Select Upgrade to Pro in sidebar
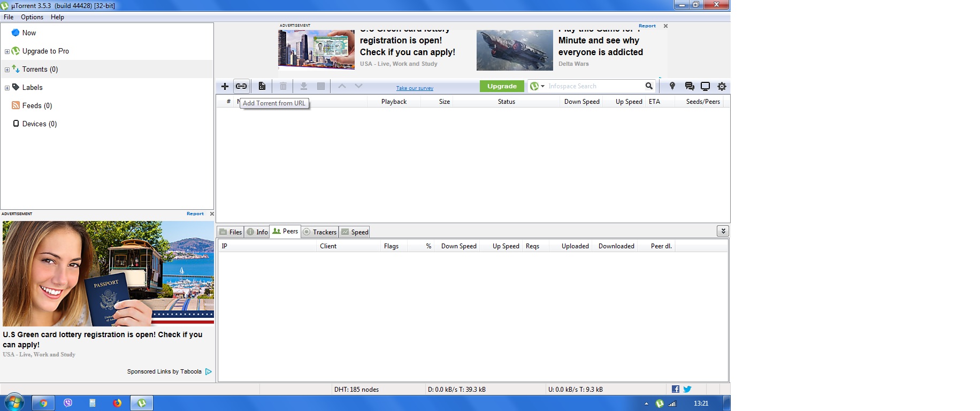This screenshot has height=411, width=980. (45, 51)
